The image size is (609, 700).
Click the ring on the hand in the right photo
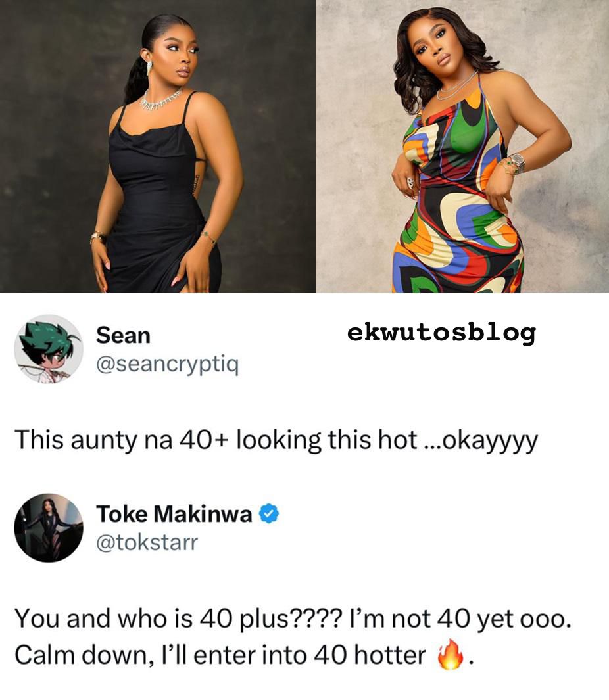(x=410, y=182)
